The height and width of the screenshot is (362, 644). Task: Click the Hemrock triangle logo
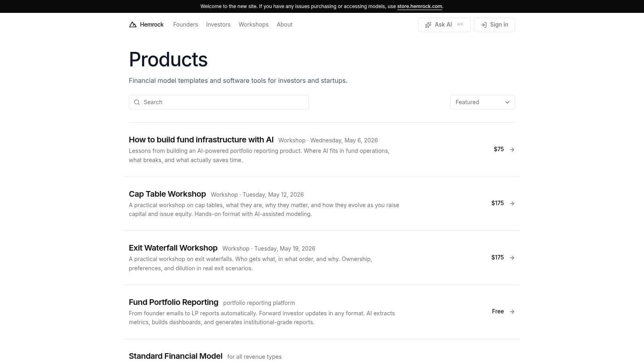(133, 25)
